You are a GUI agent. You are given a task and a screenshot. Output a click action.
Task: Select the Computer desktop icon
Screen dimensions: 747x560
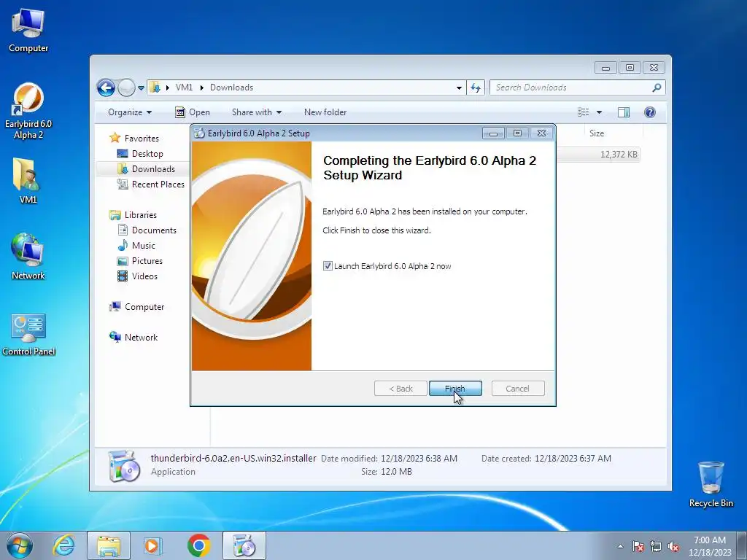[28, 31]
